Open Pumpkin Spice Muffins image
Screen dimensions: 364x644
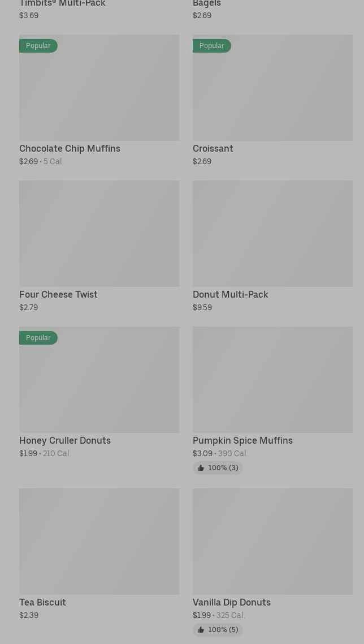click(x=272, y=379)
